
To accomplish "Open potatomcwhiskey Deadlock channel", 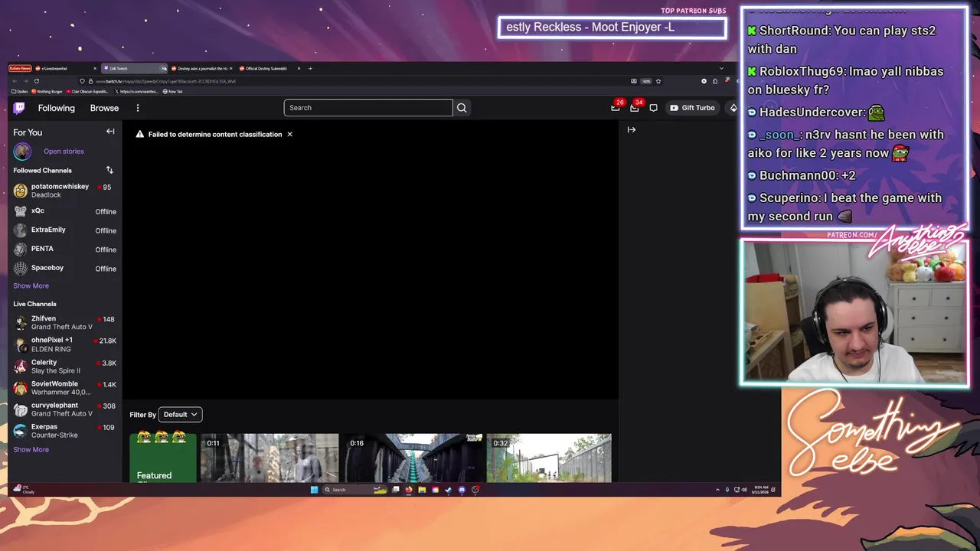I will coord(65,191).
